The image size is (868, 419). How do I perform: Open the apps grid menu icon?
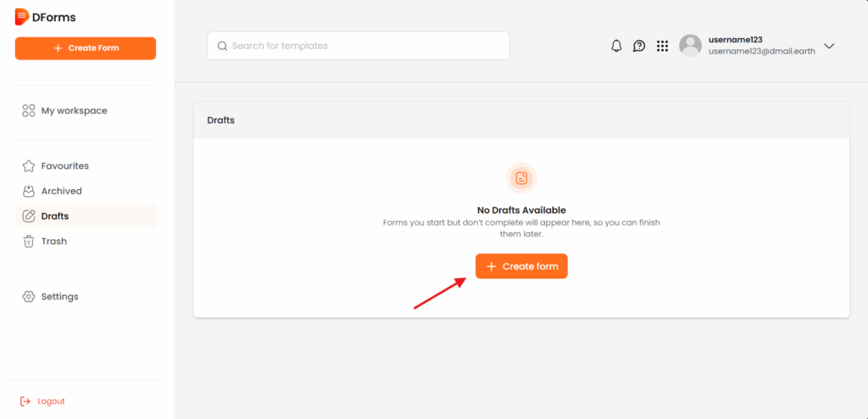click(662, 46)
